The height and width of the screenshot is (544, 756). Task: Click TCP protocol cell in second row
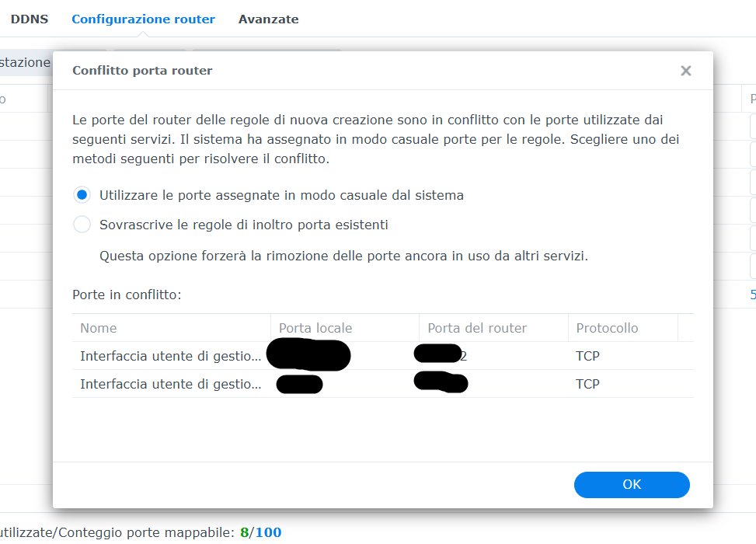click(x=587, y=384)
